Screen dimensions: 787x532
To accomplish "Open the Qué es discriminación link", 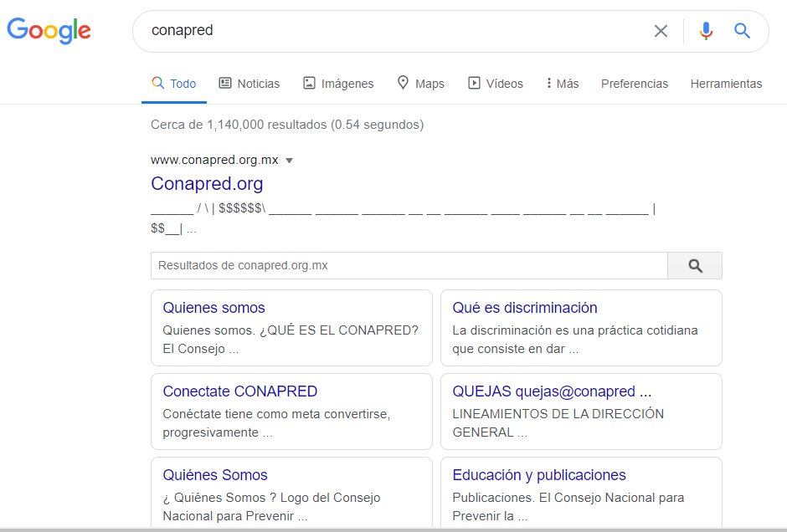I will tap(524, 308).
